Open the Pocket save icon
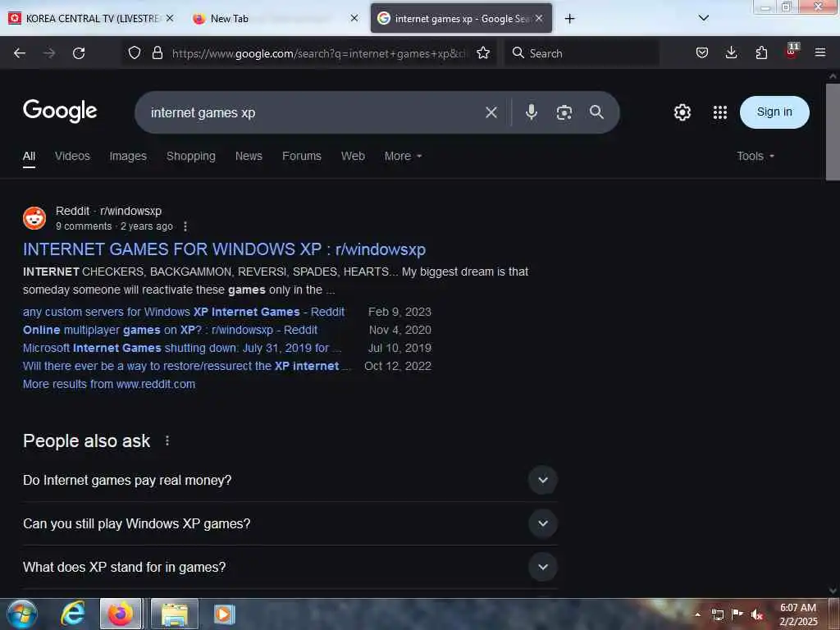 click(702, 52)
